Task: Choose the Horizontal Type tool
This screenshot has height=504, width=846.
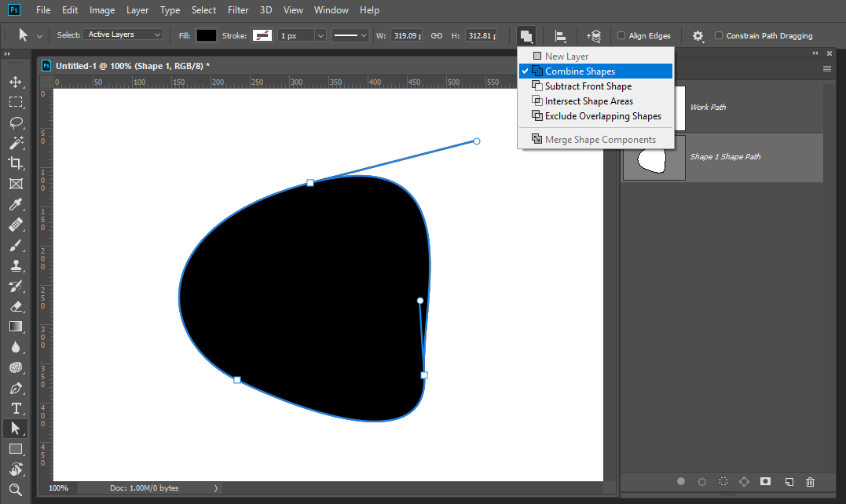Action: (15, 408)
